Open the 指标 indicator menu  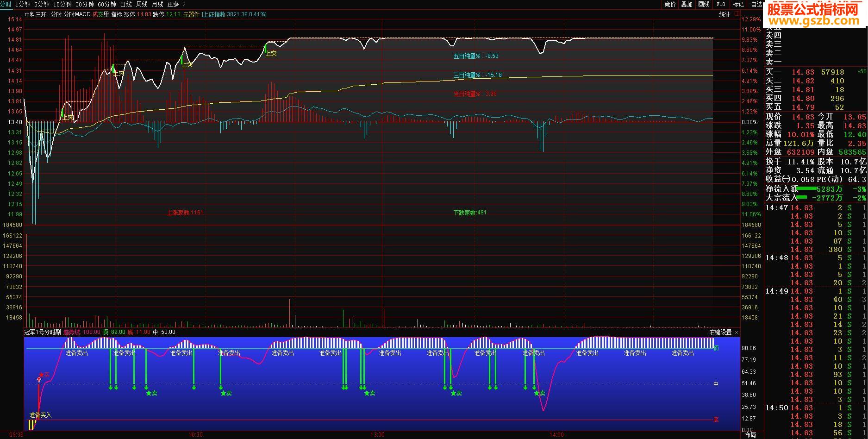pyautogui.click(x=116, y=14)
